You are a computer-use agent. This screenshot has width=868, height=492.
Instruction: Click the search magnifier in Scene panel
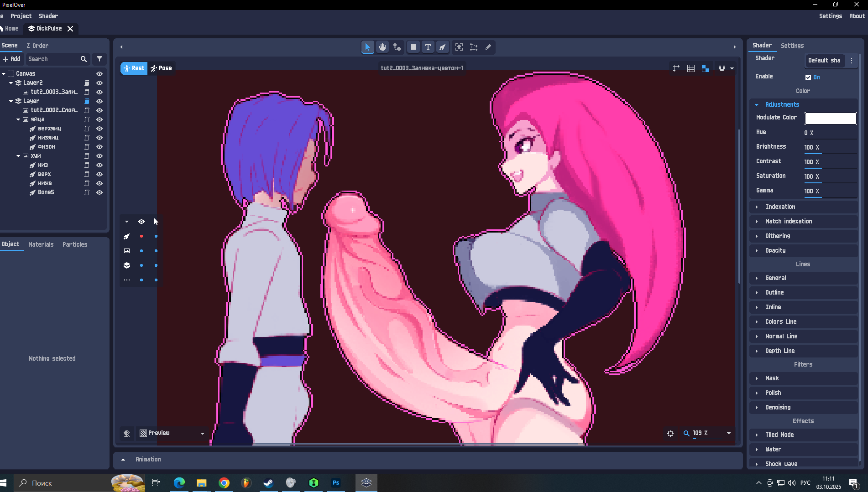[x=84, y=59]
